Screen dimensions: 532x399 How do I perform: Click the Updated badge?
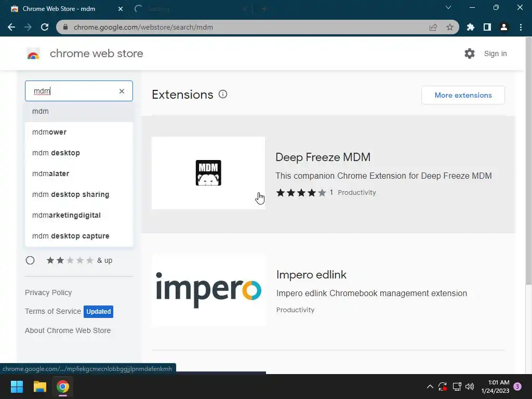point(98,312)
